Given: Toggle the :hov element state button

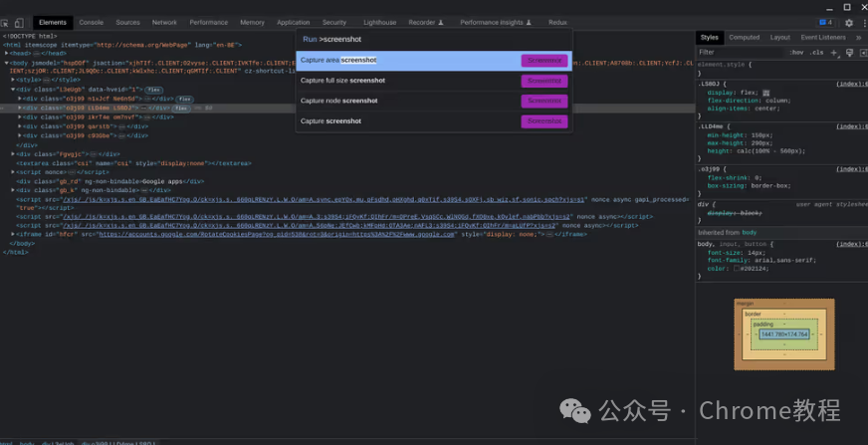Looking at the screenshot, I should (x=796, y=53).
